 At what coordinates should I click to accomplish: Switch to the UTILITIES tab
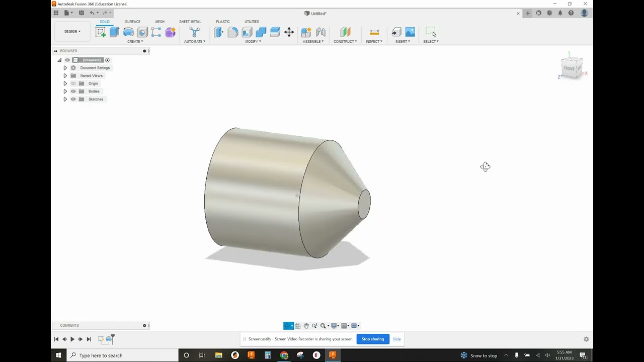point(252,22)
